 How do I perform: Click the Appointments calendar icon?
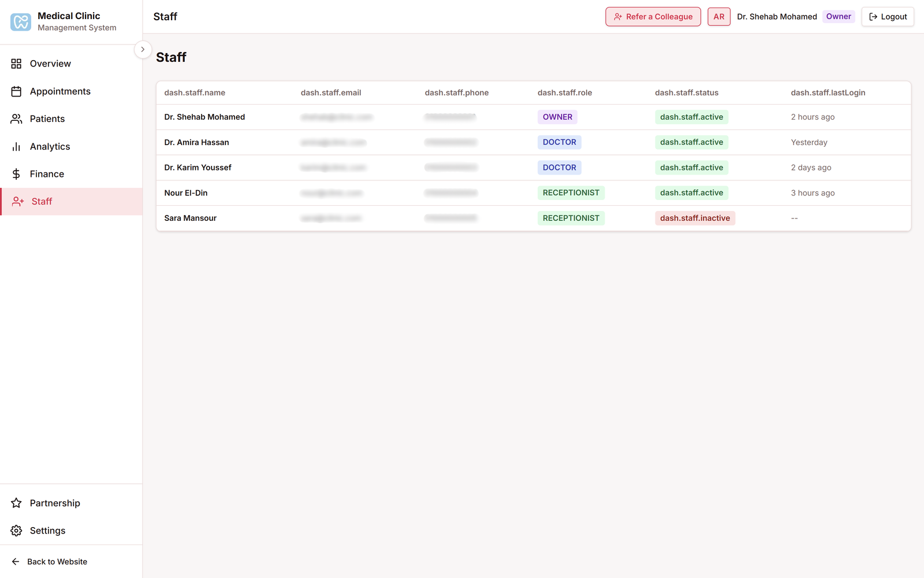pos(16,91)
